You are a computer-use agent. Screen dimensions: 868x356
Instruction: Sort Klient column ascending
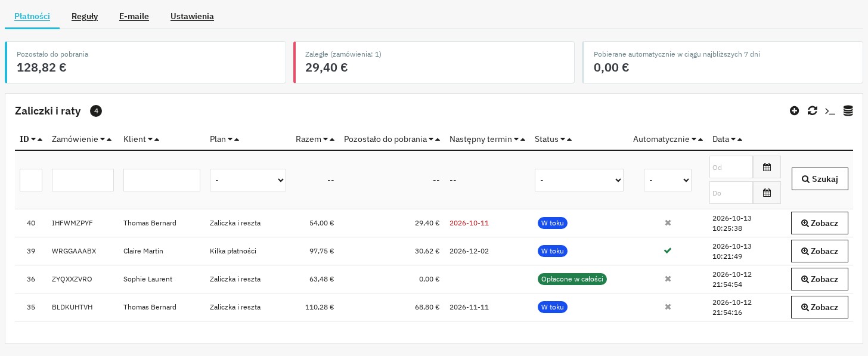pos(157,140)
